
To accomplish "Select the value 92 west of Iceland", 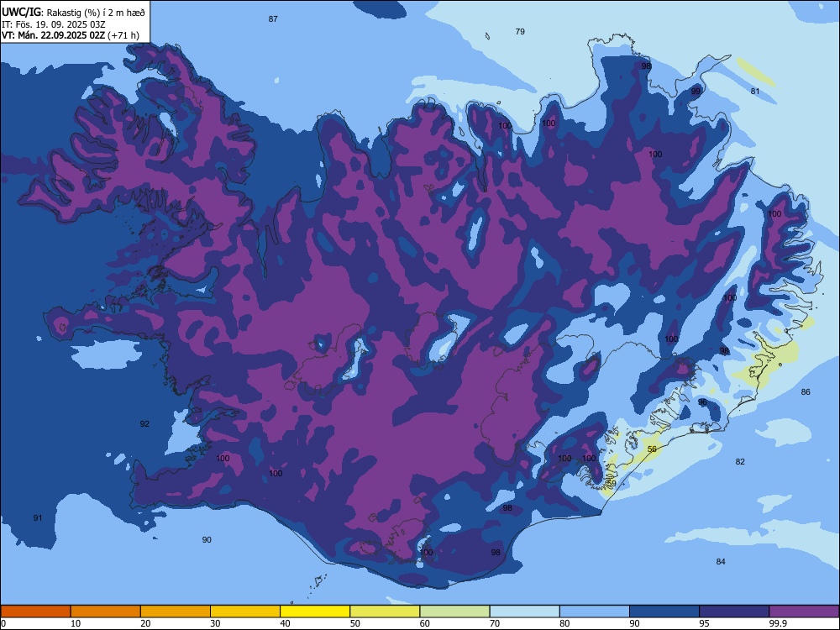I will point(144,423).
